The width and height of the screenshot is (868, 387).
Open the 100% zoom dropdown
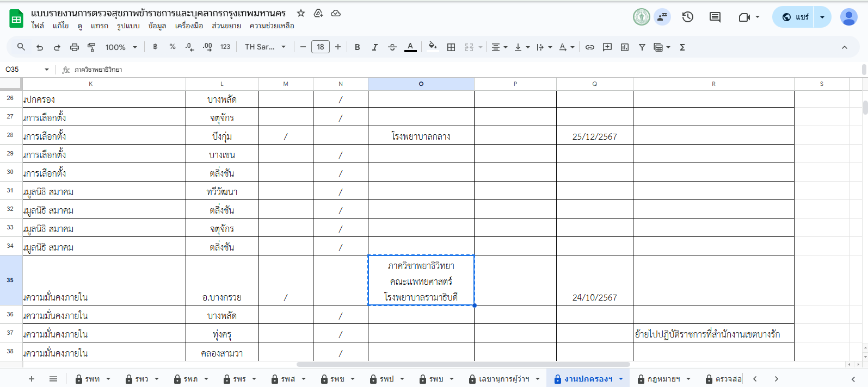[121, 47]
